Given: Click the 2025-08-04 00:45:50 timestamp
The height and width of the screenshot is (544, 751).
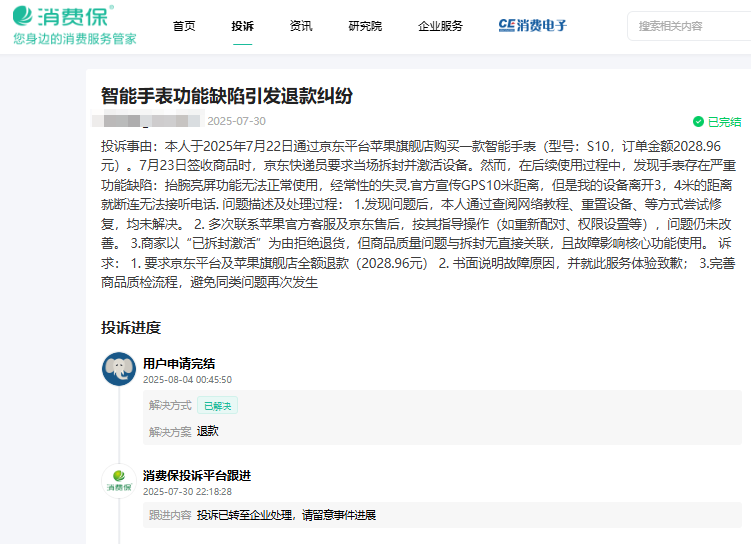Looking at the screenshot, I should (187, 380).
